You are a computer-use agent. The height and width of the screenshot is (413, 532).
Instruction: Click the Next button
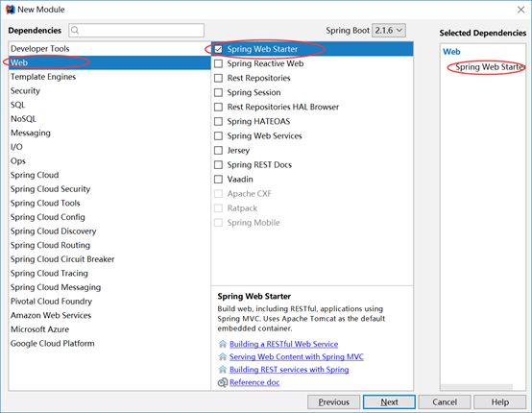point(389,402)
